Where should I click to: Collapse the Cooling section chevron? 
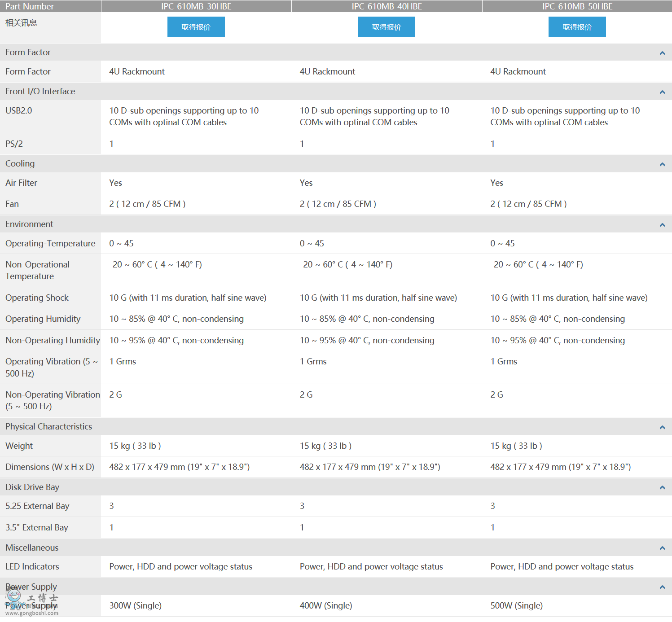point(662,164)
